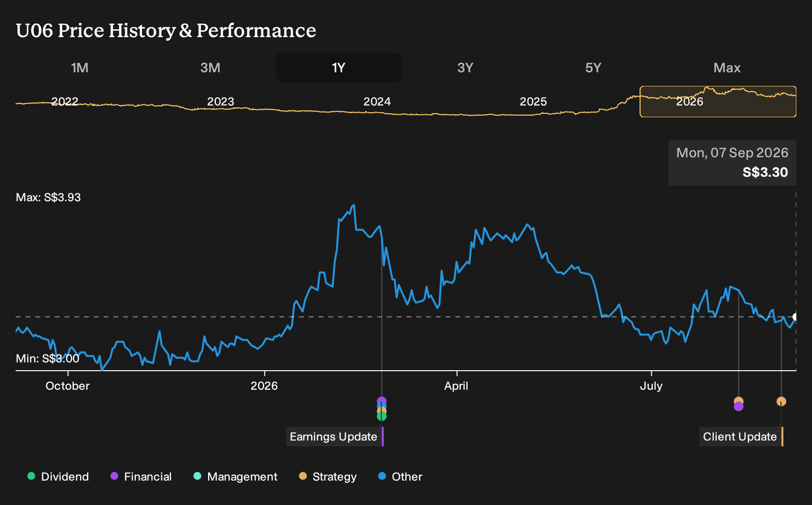
Task: Open the Earnings Update event label
Action: coord(335,437)
